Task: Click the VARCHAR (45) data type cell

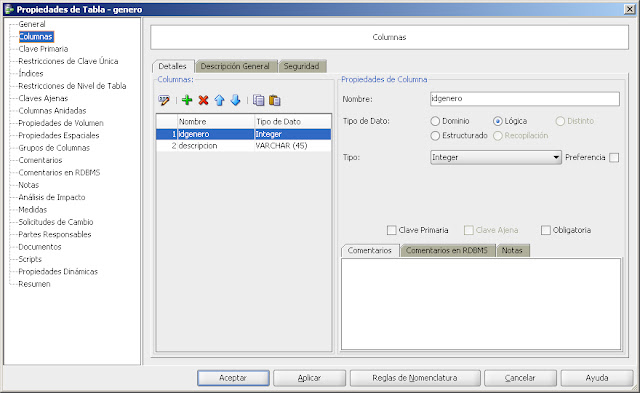Action: (x=293, y=146)
